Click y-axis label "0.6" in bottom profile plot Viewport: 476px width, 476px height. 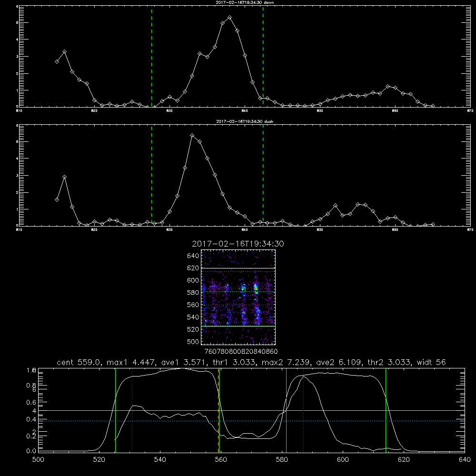[31, 402]
